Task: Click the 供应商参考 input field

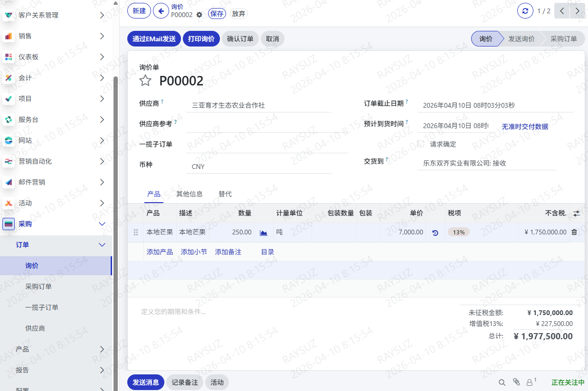Action: tap(267, 126)
